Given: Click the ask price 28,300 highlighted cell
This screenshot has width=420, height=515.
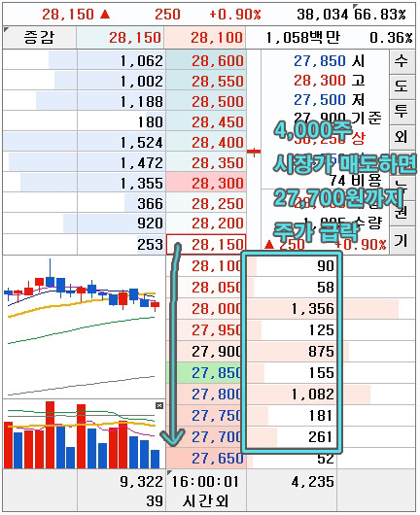Looking at the screenshot, I should click(206, 183).
